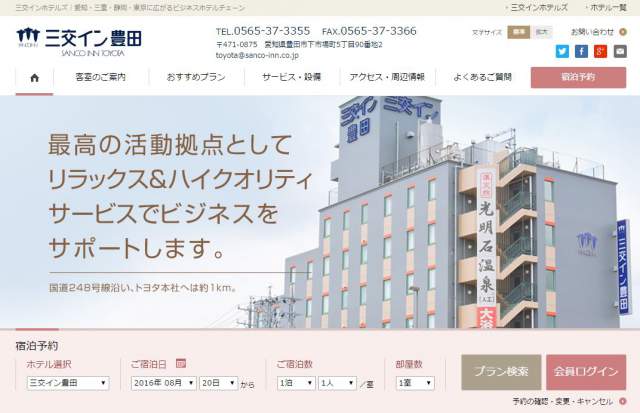Click the home icon in navigation
This screenshot has width=640, height=413.
click(35, 78)
